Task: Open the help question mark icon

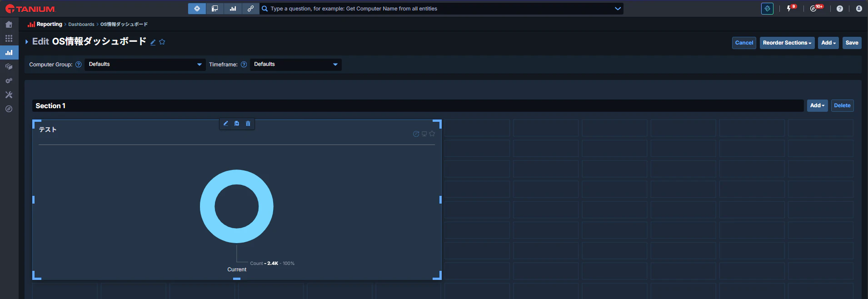Action: click(x=840, y=9)
